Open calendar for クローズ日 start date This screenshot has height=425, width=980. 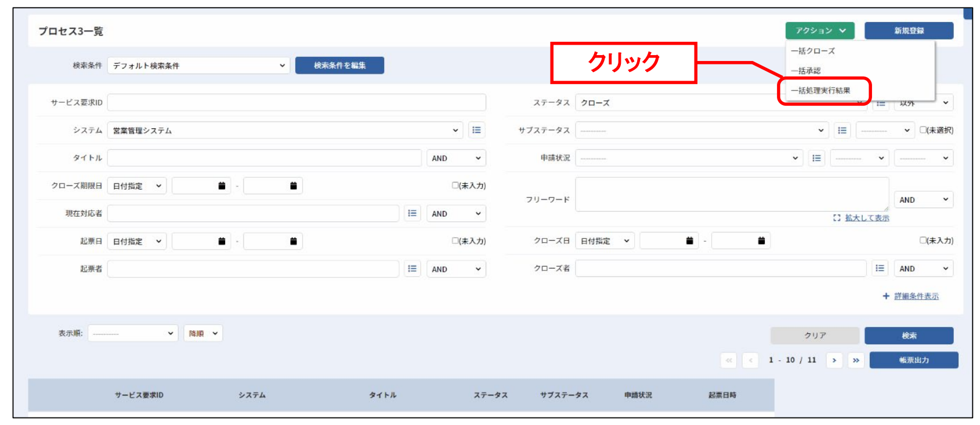pos(689,240)
